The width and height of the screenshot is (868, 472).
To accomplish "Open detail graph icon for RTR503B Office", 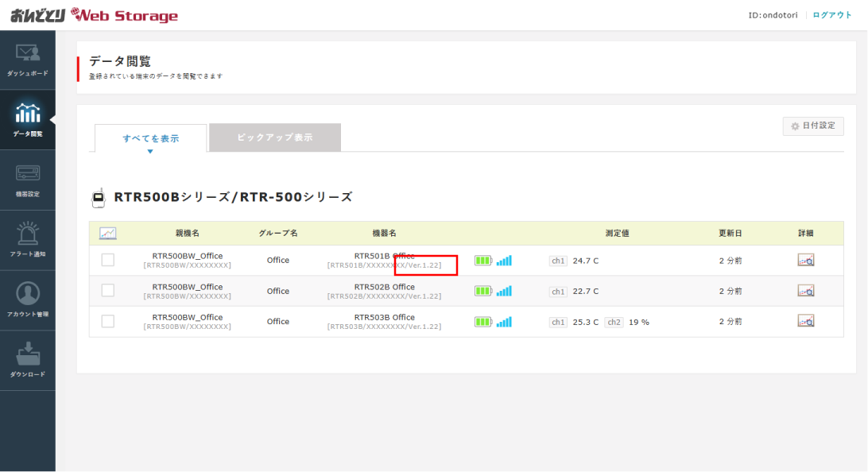I will pyautogui.click(x=805, y=321).
